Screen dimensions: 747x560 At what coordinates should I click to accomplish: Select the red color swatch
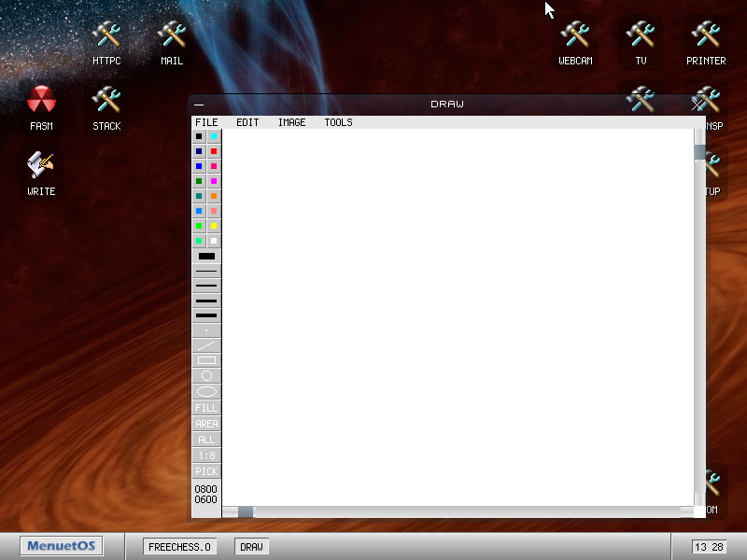(215, 151)
